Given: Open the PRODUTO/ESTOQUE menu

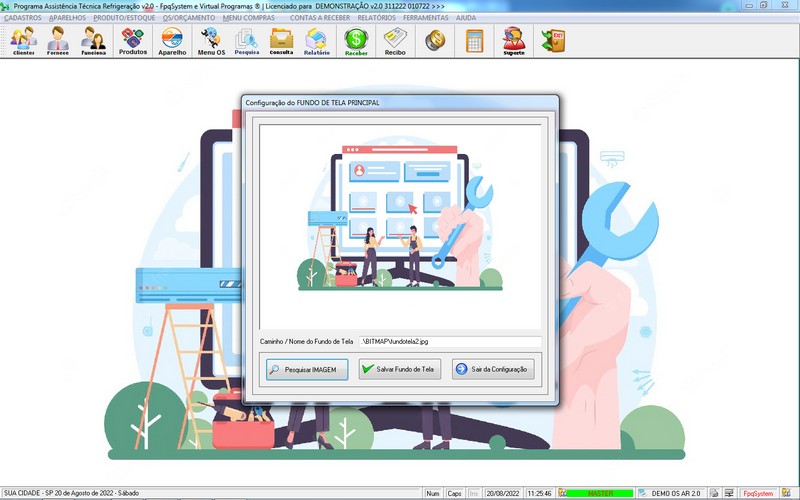Looking at the screenshot, I should (124, 17).
